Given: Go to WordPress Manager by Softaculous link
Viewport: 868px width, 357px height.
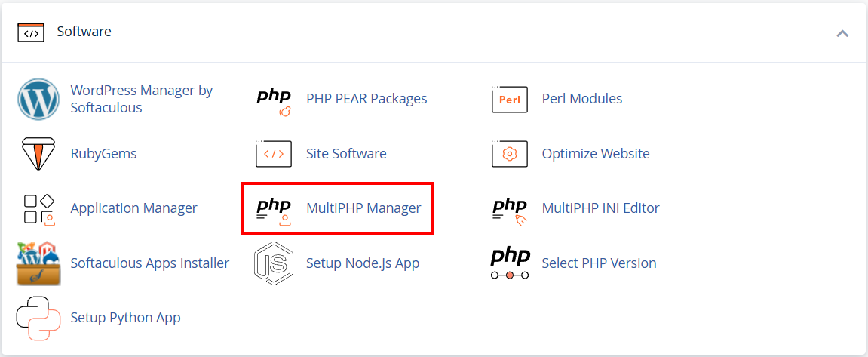Looking at the screenshot, I should click(142, 99).
